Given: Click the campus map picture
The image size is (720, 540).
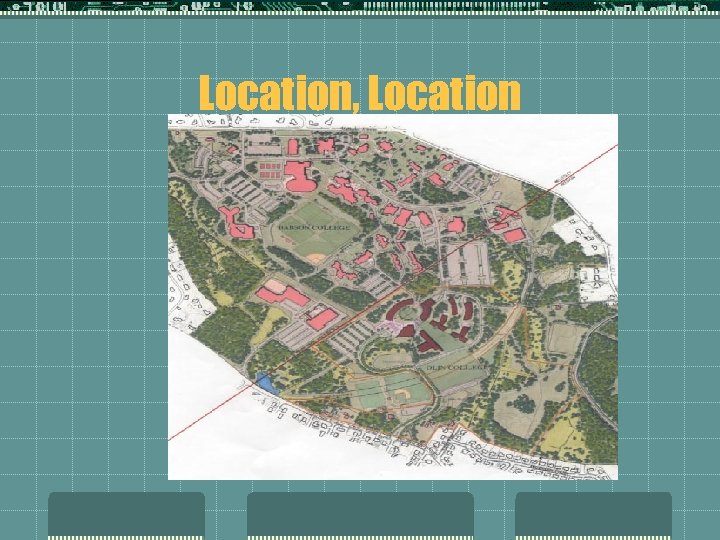Looking at the screenshot, I should point(393,297).
